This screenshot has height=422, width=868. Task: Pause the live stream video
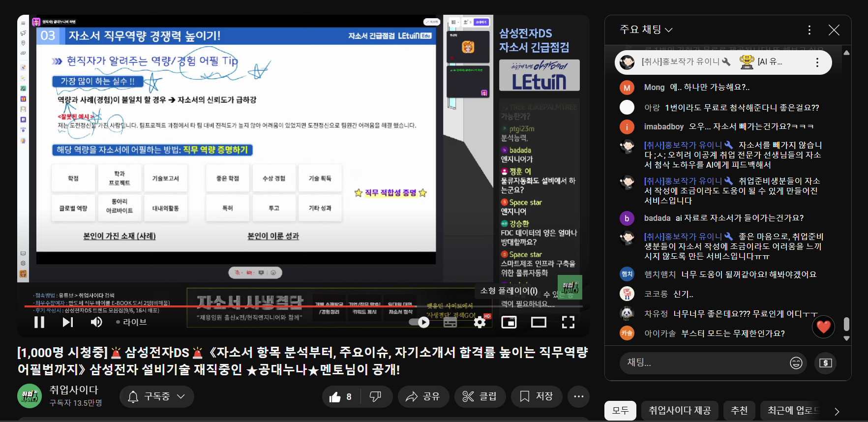click(x=39, y=322)
